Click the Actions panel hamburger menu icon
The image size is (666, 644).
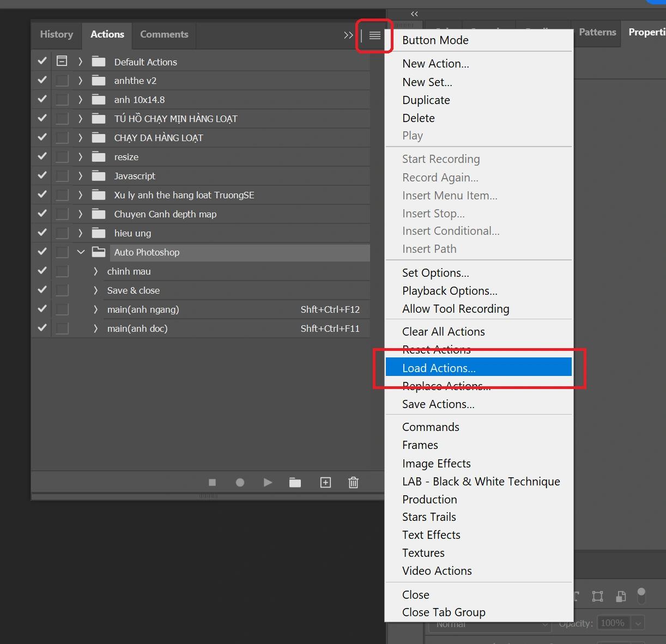(x=374, y=35)
